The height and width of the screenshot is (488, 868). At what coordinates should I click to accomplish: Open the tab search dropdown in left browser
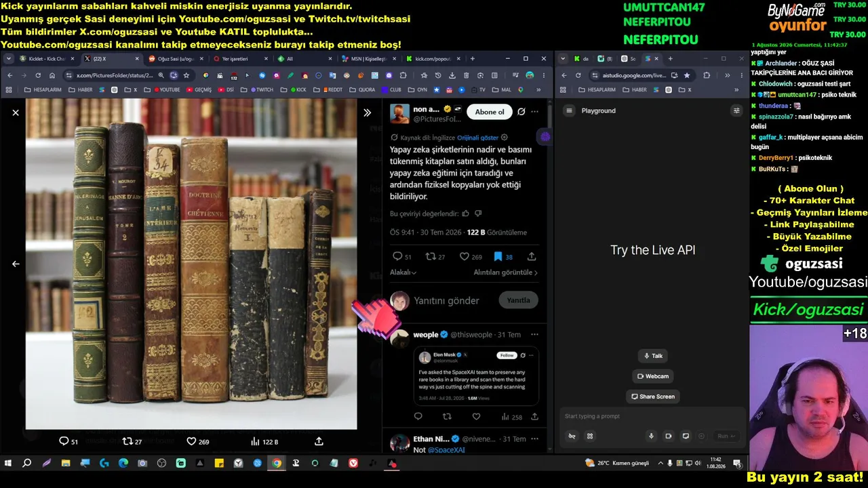point(8,59)
